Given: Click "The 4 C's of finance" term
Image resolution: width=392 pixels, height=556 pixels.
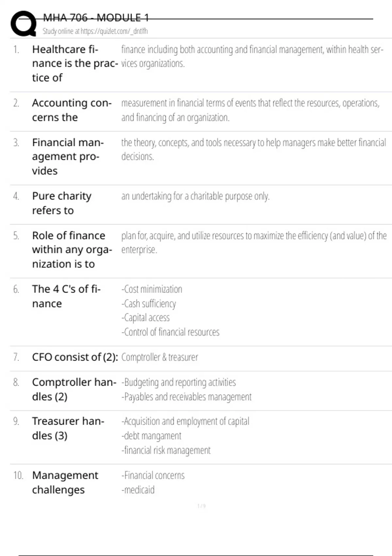Looking at the screenshot, I should [66, 296].
